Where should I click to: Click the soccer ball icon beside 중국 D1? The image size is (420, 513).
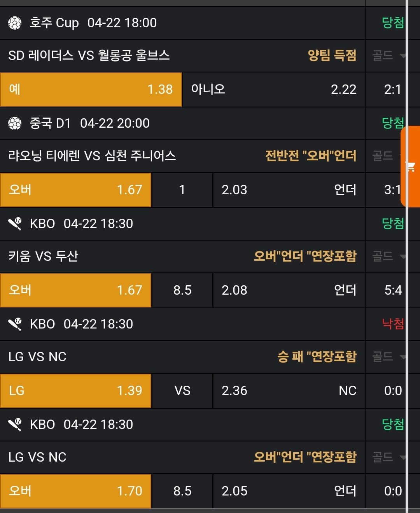(x=15, y=123)
